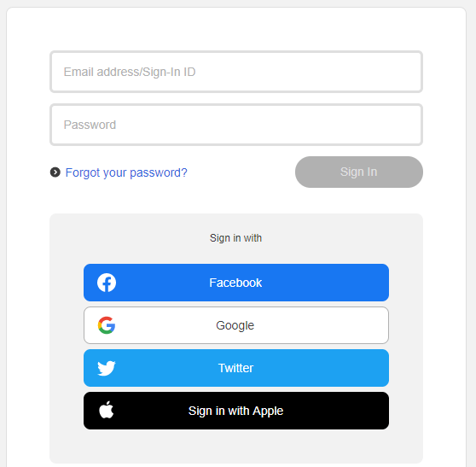Focus the Email address/Sign-In ID field
Image resolution: width=476 pixels, height=467 pixels.
pyautogui.click(x=236, y=72)
